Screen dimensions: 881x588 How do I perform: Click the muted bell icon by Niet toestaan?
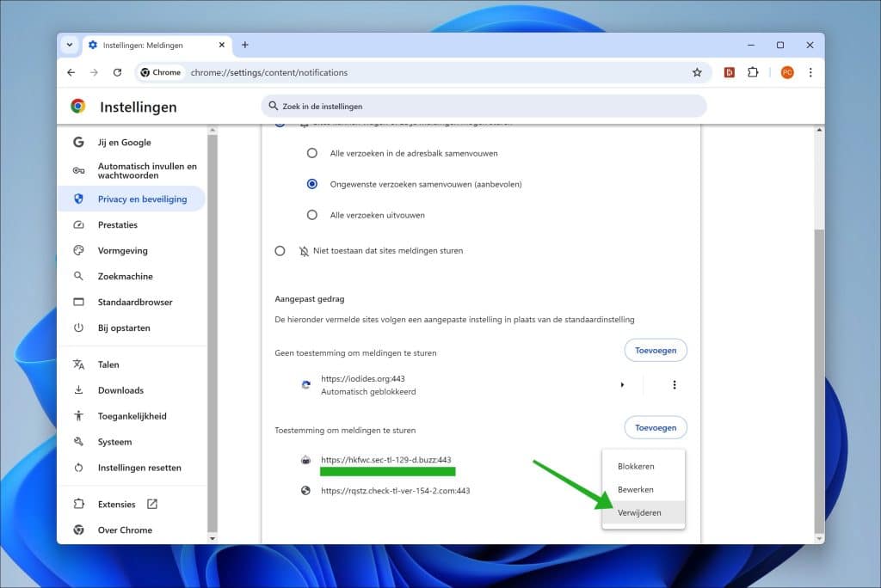(x=304, y=251)
